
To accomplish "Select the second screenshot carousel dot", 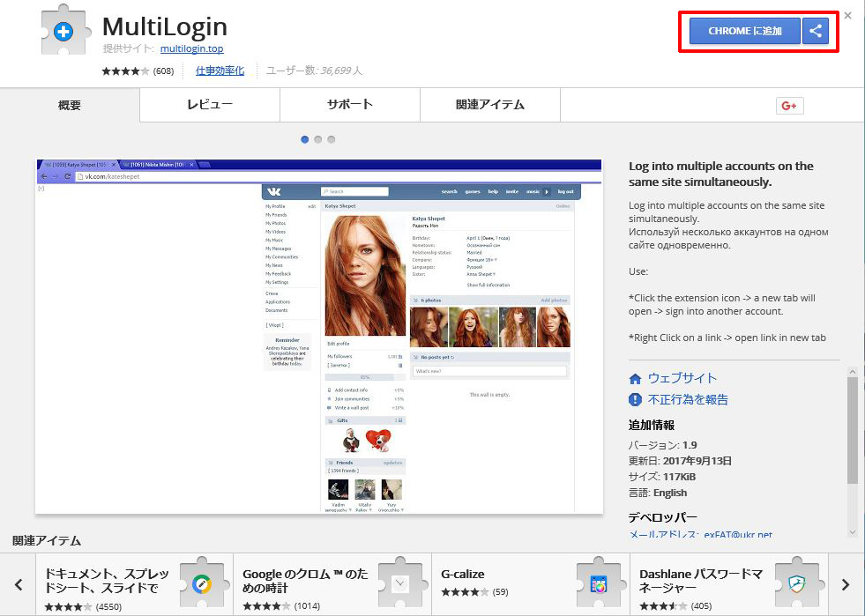I will [317, 139].
